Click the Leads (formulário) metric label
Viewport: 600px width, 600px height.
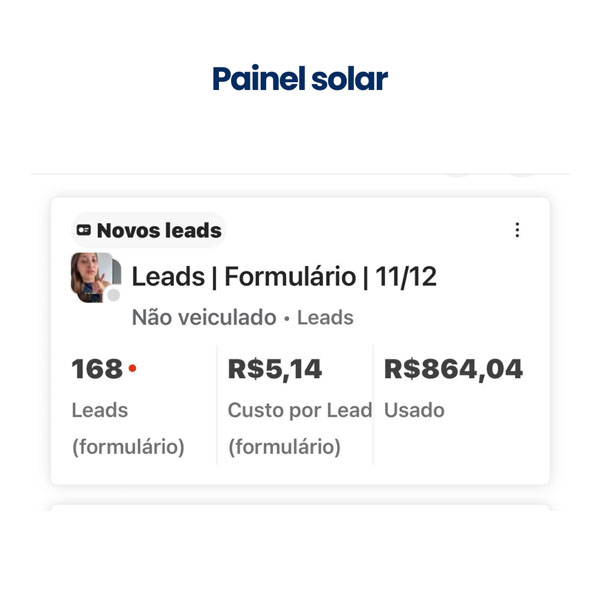(100, 410)
